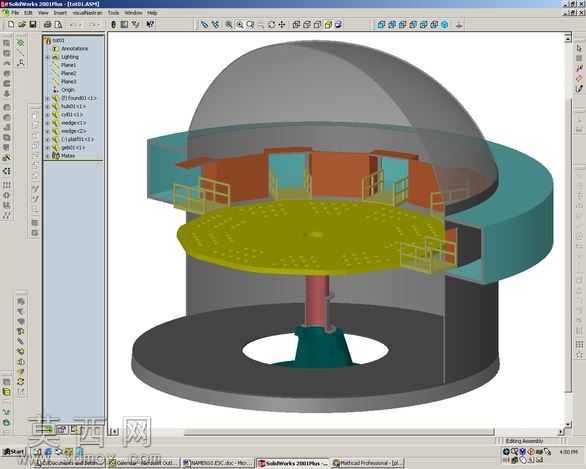
Task: Open the Help menu
Action: pyautogui.click(x=152, y=13)
